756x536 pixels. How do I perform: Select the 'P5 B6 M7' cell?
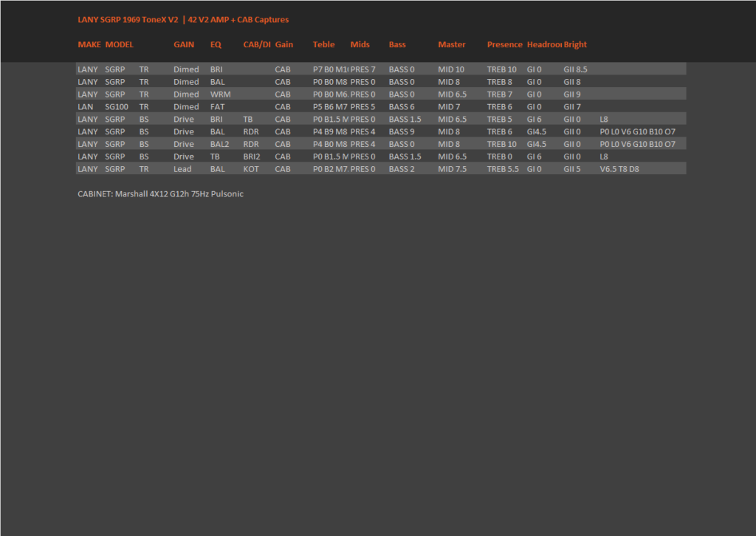(330, 107)
